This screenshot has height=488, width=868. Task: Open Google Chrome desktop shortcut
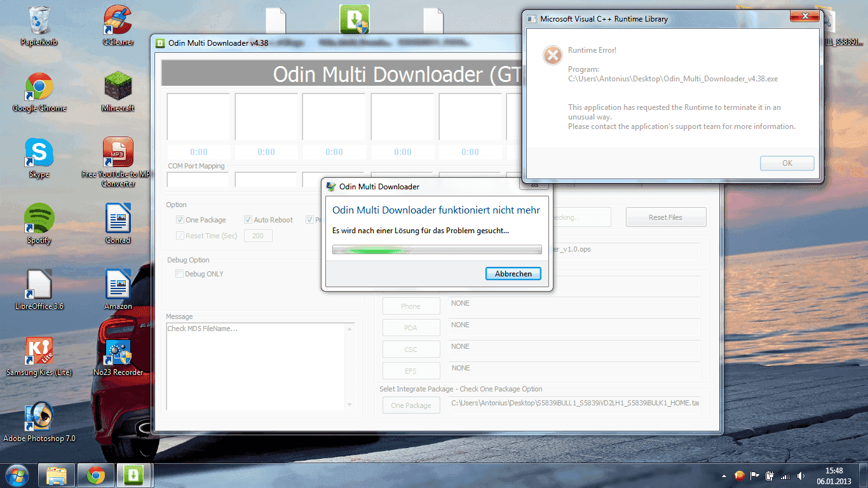click(39, 92)
